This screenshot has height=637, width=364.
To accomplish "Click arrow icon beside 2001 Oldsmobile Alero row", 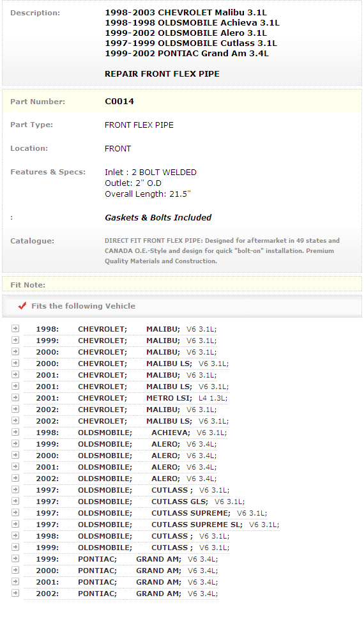I will pyautogui.click(x=15, y=466).
